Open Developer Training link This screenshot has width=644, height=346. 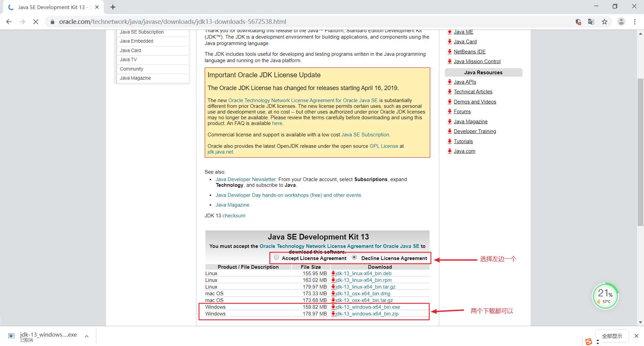tap(475, 131)
